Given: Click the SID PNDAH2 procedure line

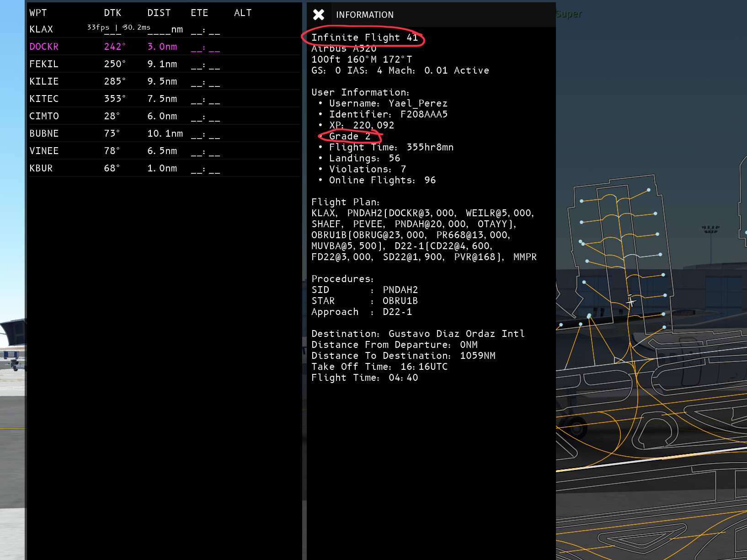Looking at the screenshot, I should click(x=365, y=290).
